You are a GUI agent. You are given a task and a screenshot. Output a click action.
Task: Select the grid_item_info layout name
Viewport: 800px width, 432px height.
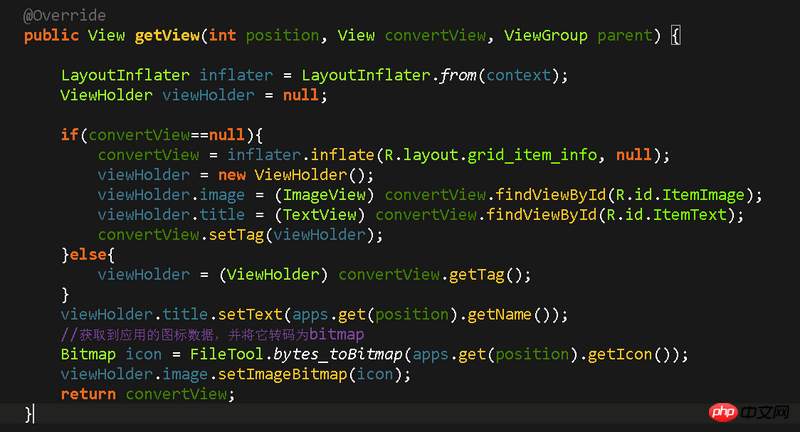[532, 155]
